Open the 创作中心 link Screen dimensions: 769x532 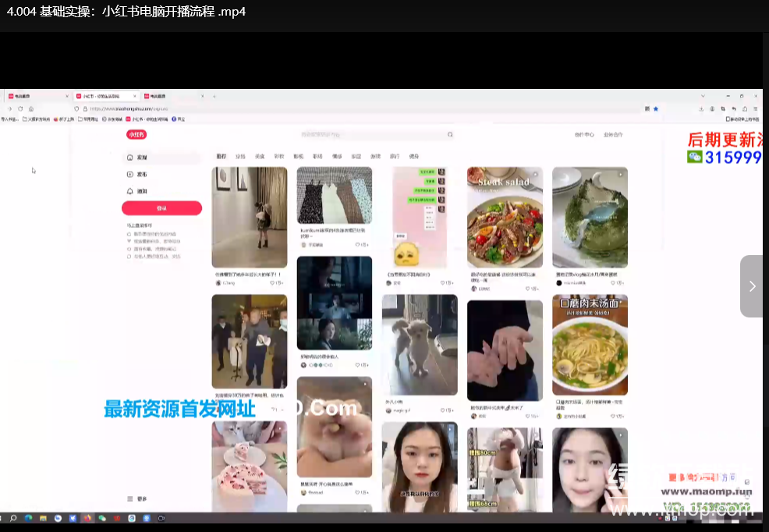584,135
